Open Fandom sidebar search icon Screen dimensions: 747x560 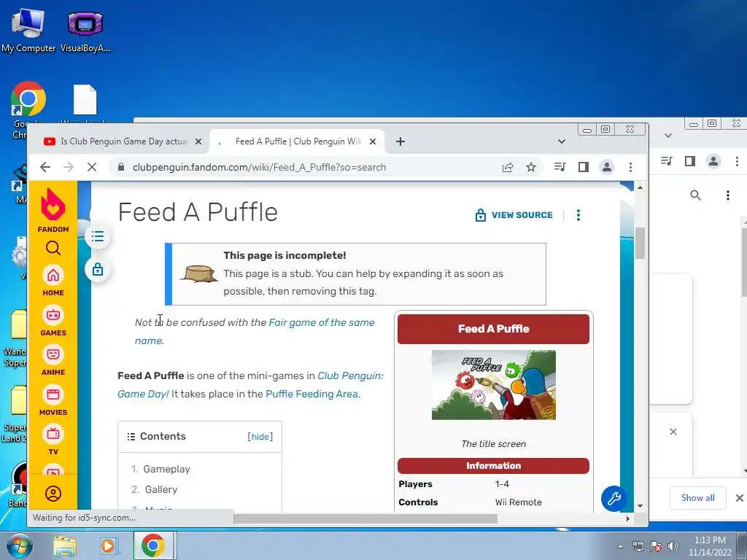(53, 248)
